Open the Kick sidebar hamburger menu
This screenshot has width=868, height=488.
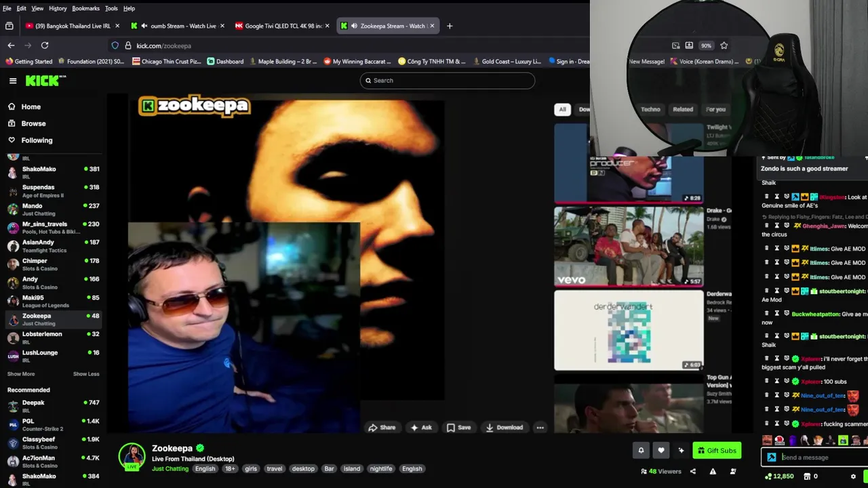point(13,81)
